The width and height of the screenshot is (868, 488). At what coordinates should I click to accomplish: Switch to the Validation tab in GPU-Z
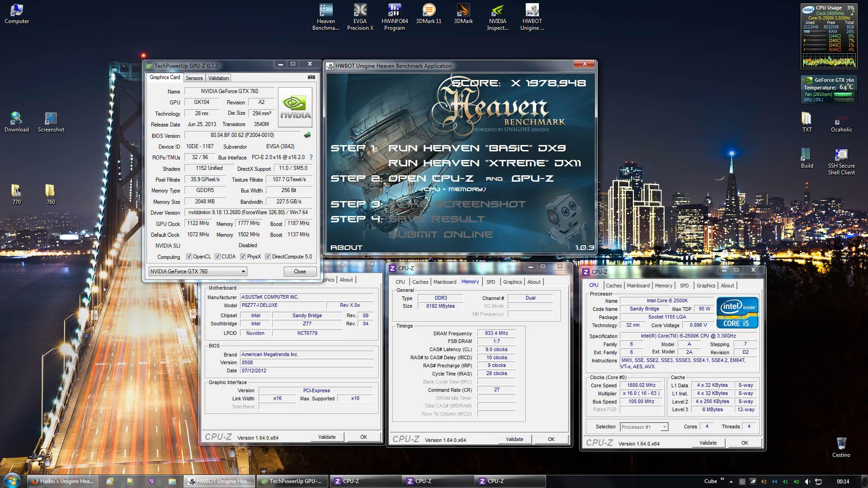click(x=219, y=78)
